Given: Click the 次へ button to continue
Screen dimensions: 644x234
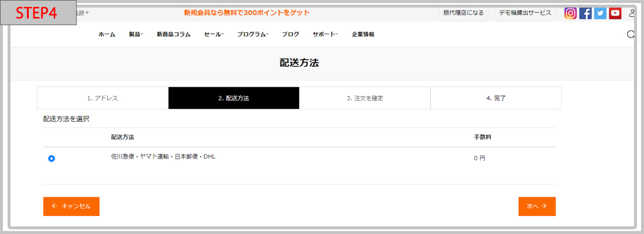Looking at the screenshot, I should coord(536,207).
